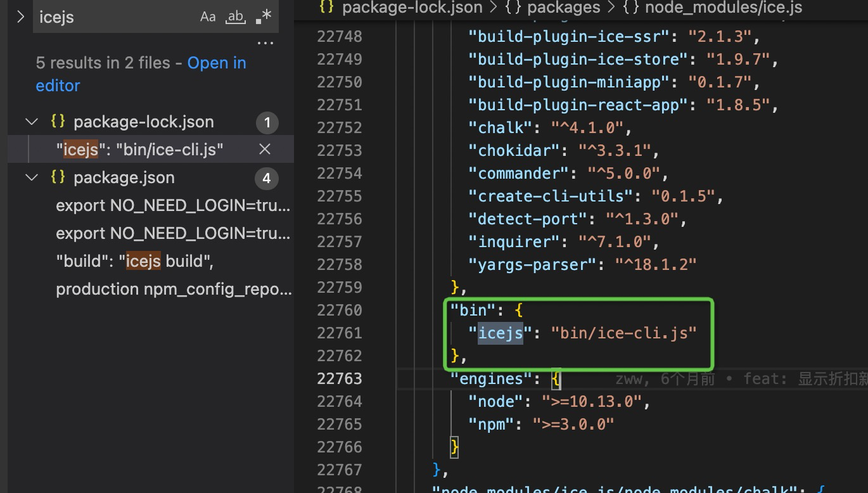Toggle Use Regular Expression option
The image size is (868, 493).
pos(264,17)
